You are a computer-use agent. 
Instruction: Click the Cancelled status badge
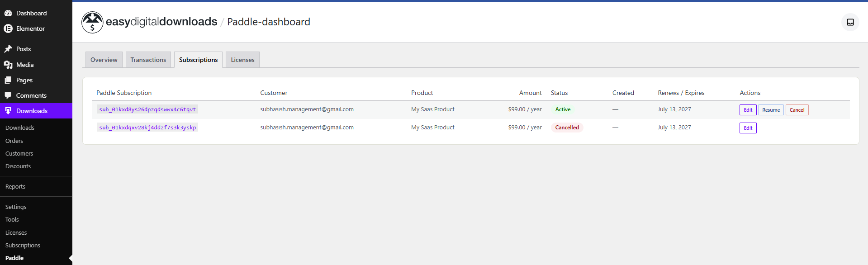pyautogui.click(x=567, y=128)
